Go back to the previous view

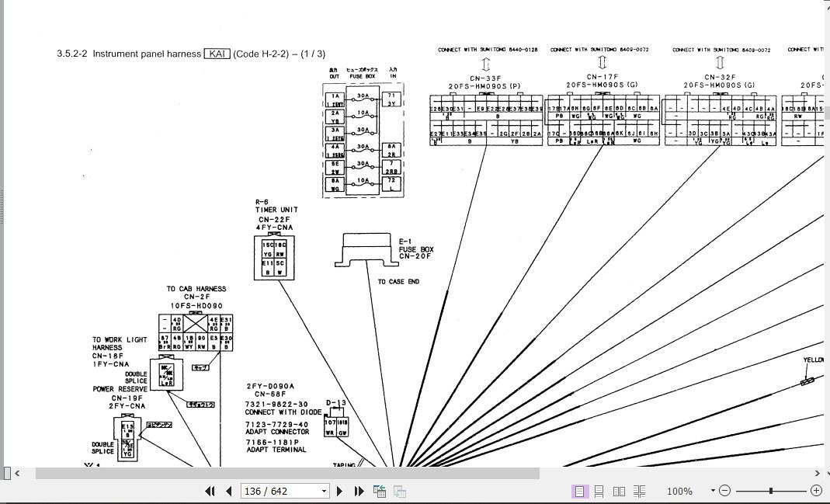pyautogui.click(x=380, y=492)
